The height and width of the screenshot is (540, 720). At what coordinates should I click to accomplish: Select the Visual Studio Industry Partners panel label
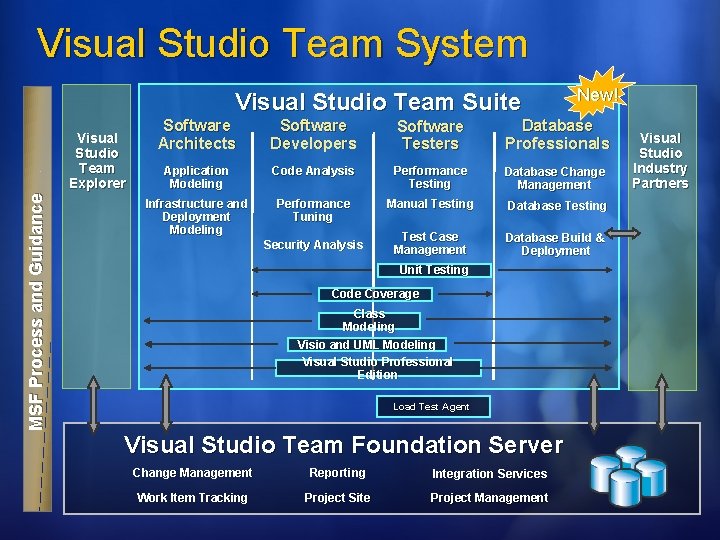click(660, 161)
